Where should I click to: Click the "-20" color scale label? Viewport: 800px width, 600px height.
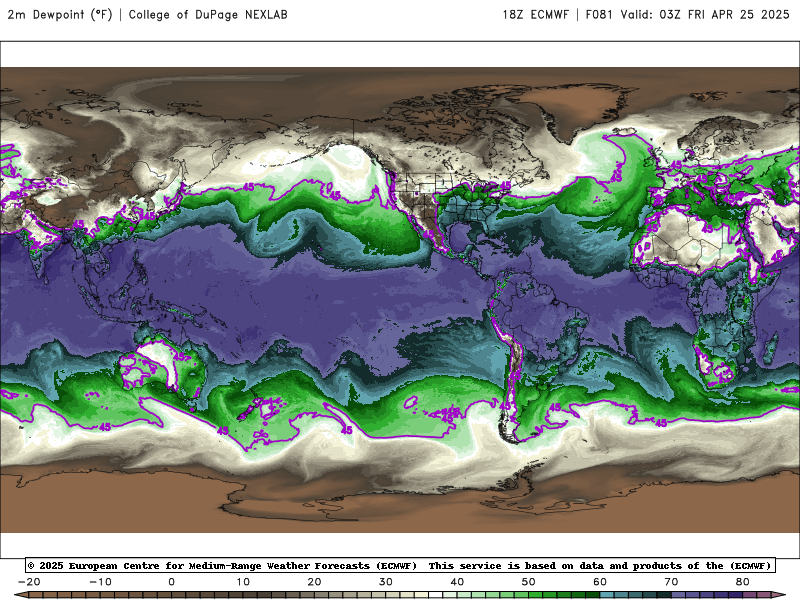click(29, 582)
